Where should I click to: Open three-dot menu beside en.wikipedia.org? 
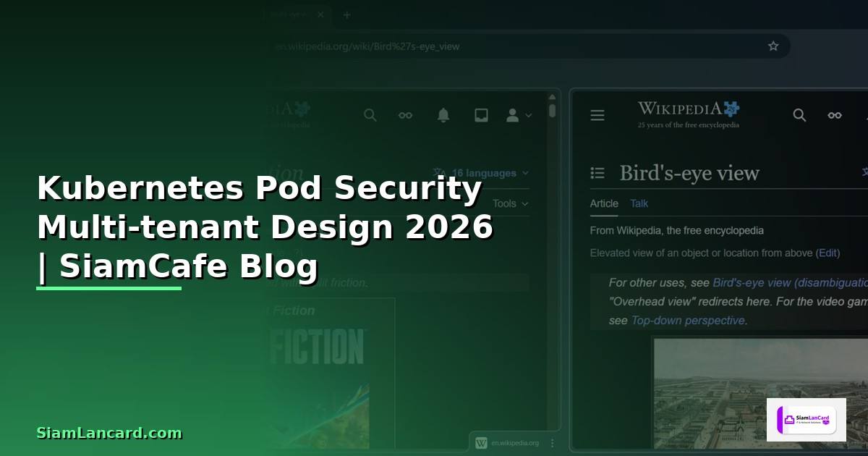(553, 442)
